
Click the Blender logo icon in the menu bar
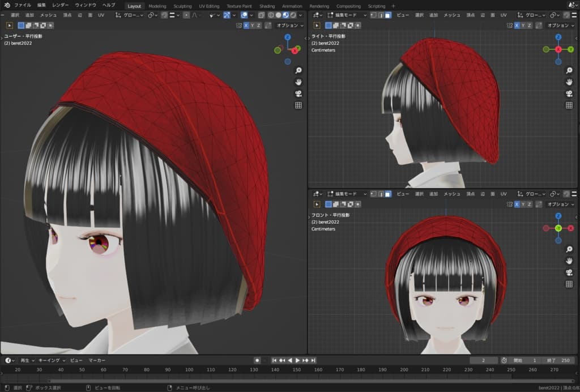7,5
